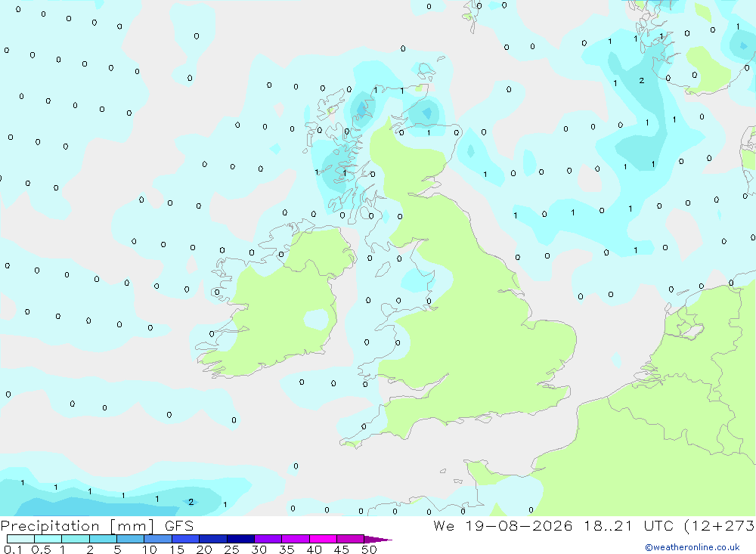
Task: Click the forecast date We 19-08-2026 text
Action: [503, 526]
